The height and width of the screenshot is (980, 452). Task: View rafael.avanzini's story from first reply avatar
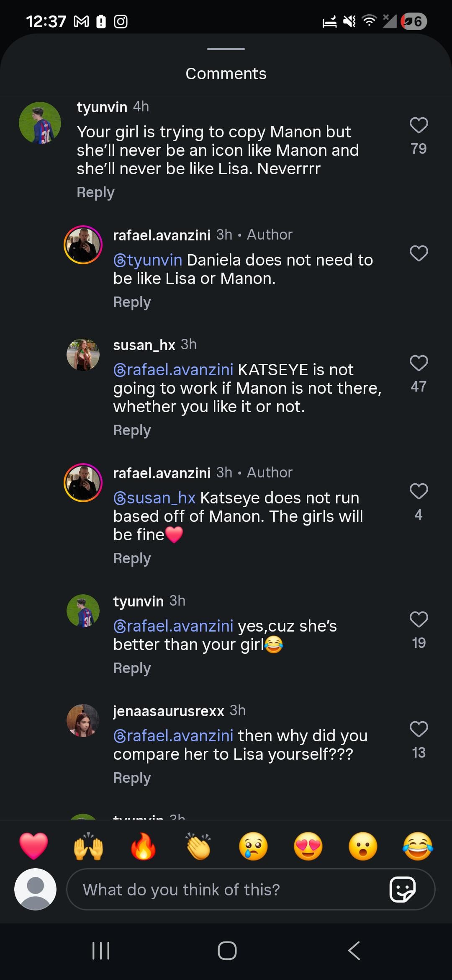click(x=83, y=245)
